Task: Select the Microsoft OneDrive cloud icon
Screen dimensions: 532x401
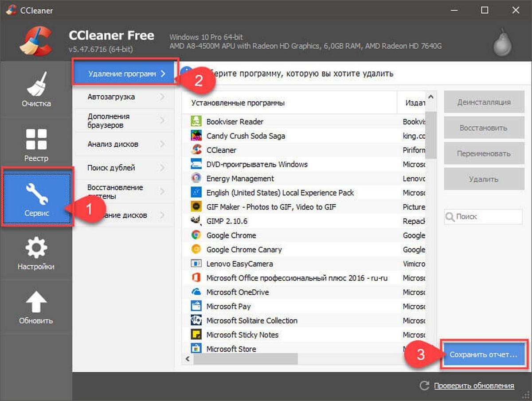Action: tap(196, 292)
